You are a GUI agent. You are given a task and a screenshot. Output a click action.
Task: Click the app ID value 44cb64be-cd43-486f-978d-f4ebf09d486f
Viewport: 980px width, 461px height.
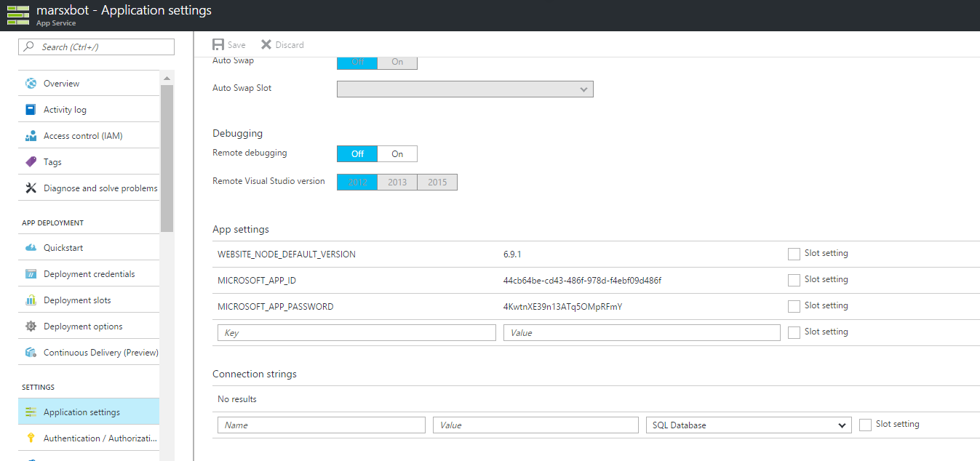point(582,281)
